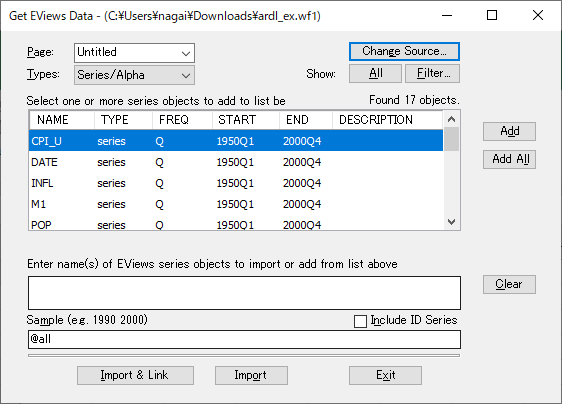The height and width of the screenshot is (404, 562).
Task: Click the Import button
Action: point(251,375)
